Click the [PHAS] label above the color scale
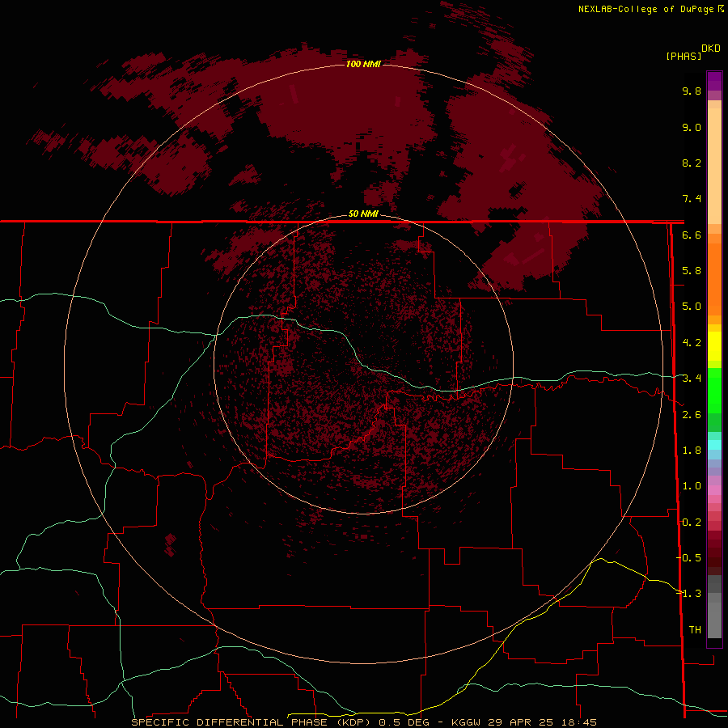The image size is (728, 728). (684, 56)
